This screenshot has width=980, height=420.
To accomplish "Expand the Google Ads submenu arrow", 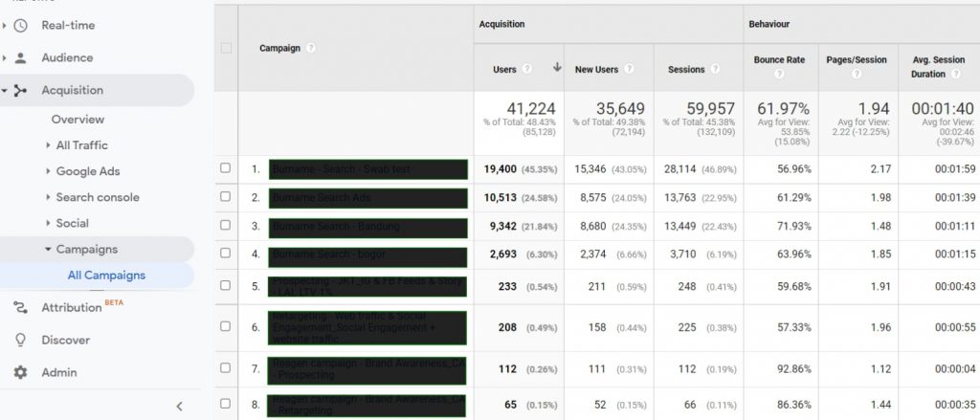I will click(48, 171).
